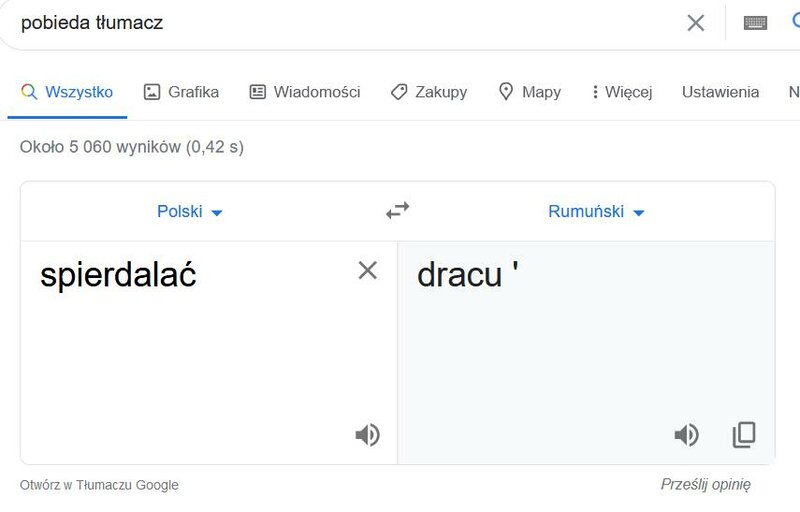Open Ustawienia settings
This screenshot has height=512, width=800.
coord(720,92)
